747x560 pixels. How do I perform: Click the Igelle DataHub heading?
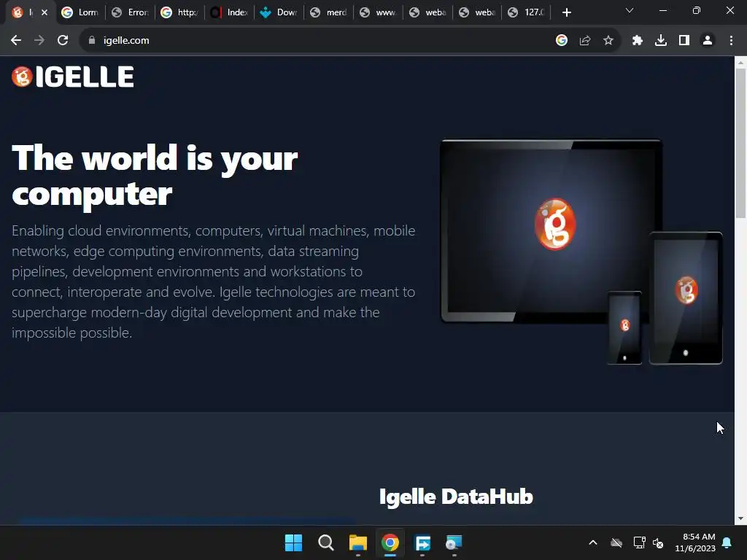pyautogui.click(x=456, y=496)
